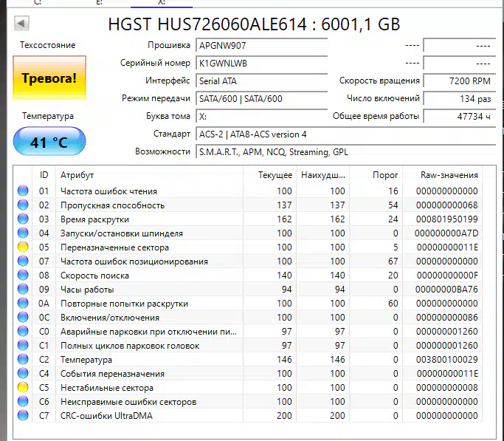This screenshot has width=504, height=441.
Task: Click the serial number field K1GWNLWB
Action: tap(261, 63)
